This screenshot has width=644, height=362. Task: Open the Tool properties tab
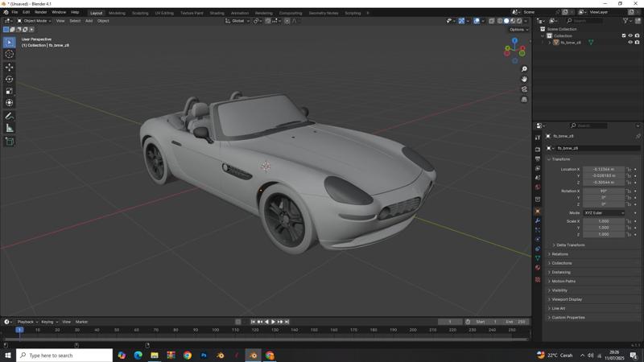(x=538, y=138)
